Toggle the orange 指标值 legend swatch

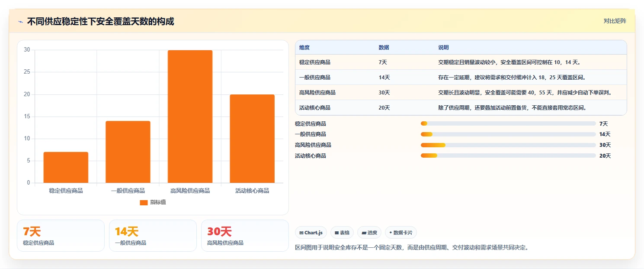click(x=144, y=202)
